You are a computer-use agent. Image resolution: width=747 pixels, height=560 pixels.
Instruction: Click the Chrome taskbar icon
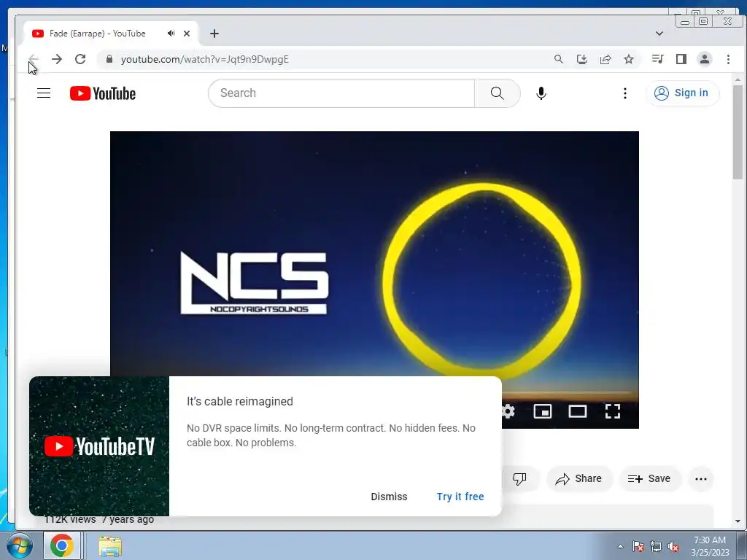pos(62,545)
